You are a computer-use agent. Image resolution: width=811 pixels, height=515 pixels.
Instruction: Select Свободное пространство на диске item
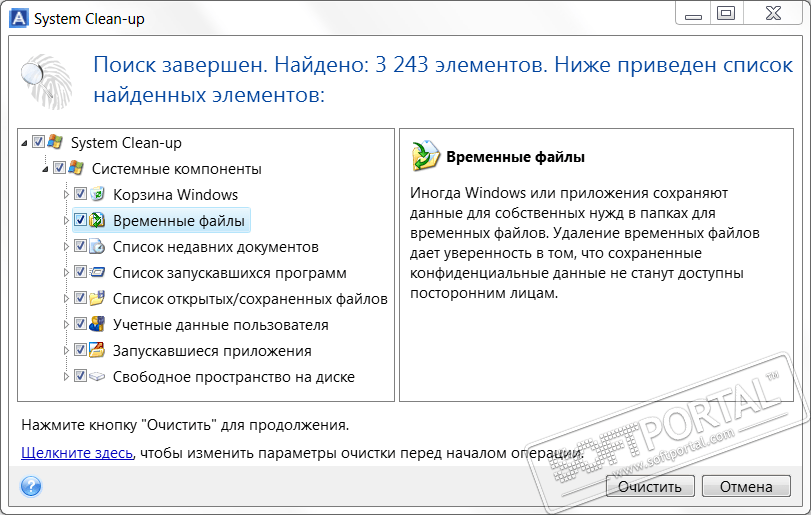[234, 377]
